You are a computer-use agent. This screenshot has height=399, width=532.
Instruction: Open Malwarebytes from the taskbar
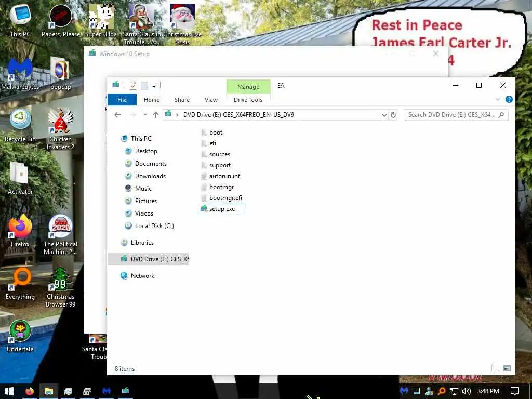pyautogui.click(x=107, y=391)
